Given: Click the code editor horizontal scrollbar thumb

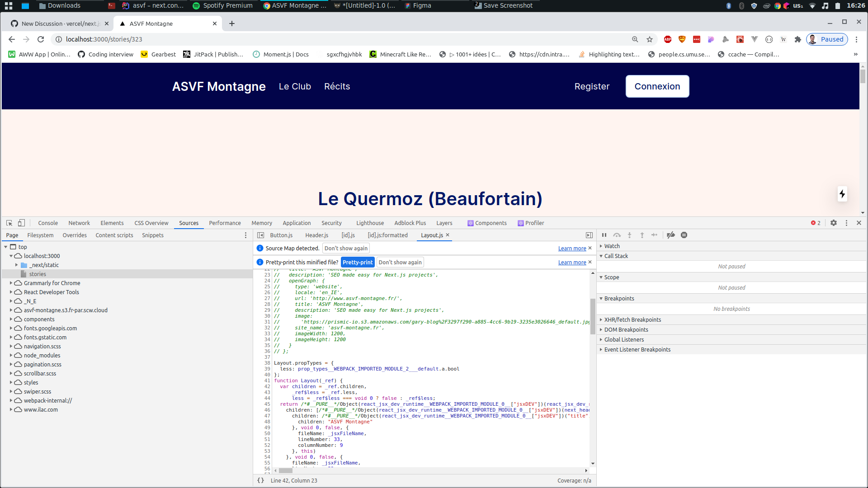Looking at the screenshot, I should (286, 470).
